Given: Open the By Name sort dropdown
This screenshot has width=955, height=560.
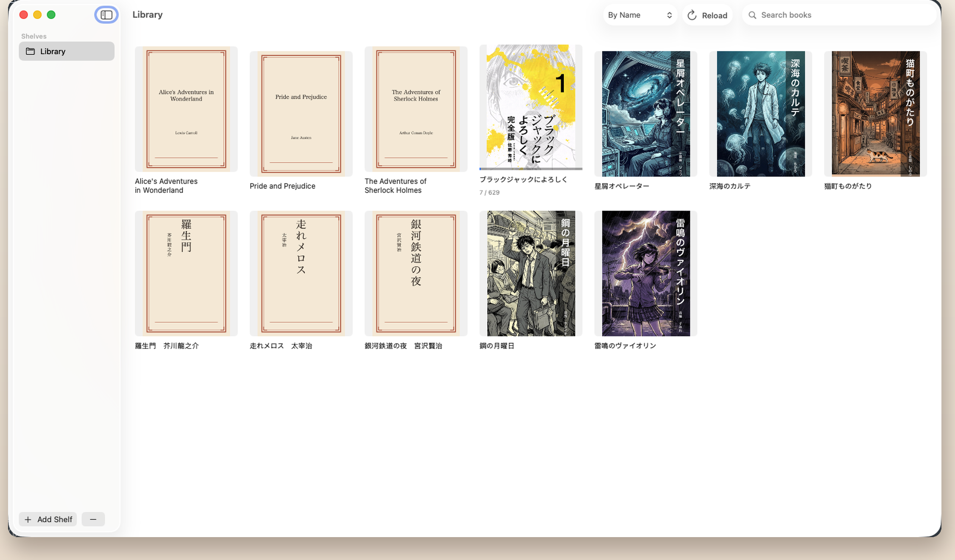Looking at the screenshot, I should pyautogui.click(x=640, y=15).
